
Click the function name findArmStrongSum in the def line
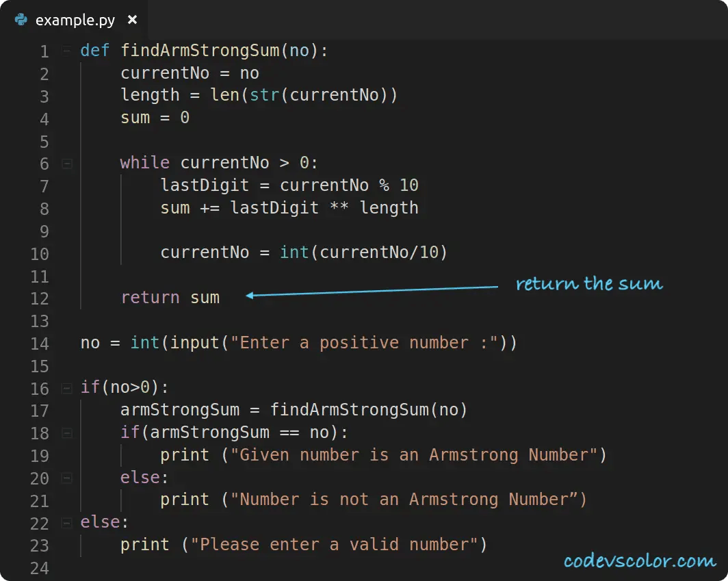[x=200, y=50]
